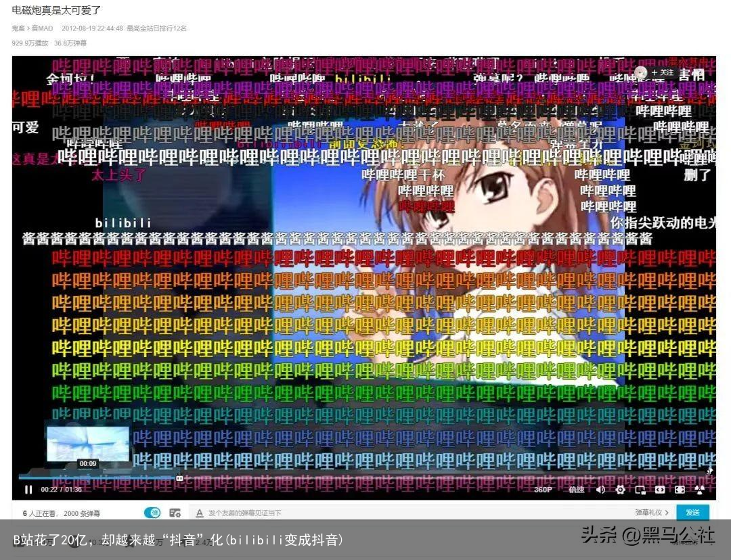Enter web fullscreen mode icon

pyautogui.click(x=680, y=490)
